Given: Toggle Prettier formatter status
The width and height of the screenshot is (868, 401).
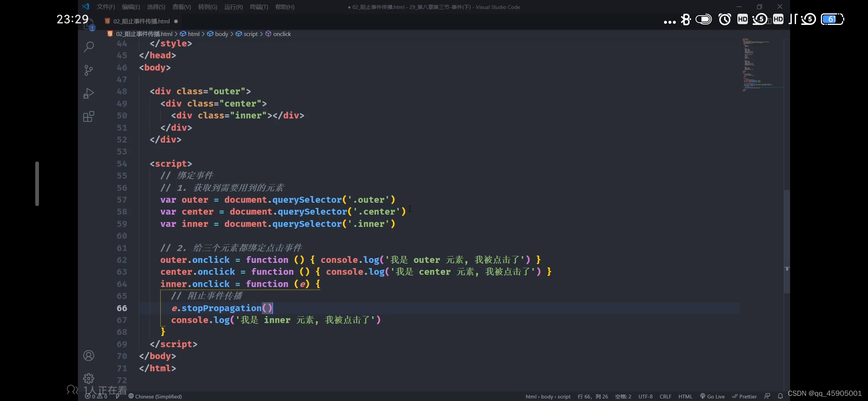Looking at the screenshot, I should (744, 396).
